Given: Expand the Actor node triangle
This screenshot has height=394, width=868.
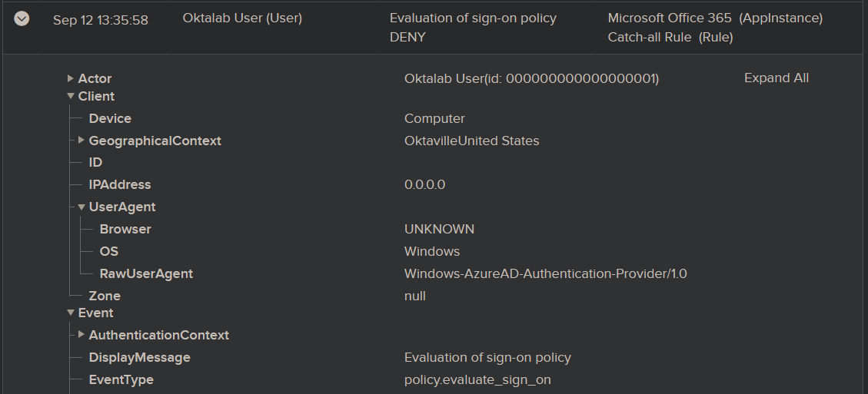Looking at the screenshot, I should click(x=71, y=78).
